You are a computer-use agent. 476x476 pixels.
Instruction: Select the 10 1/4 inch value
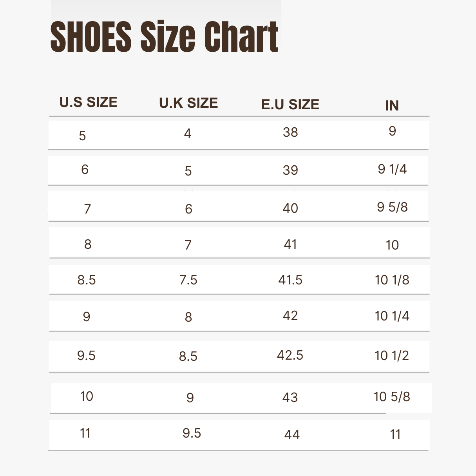[392, 316]
